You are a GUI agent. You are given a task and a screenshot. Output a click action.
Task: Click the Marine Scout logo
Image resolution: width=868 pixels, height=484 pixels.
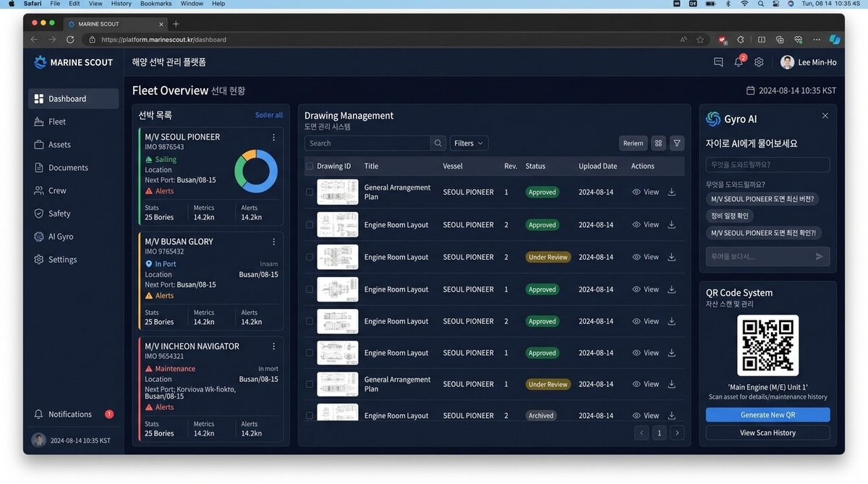(x=73, y=62)
